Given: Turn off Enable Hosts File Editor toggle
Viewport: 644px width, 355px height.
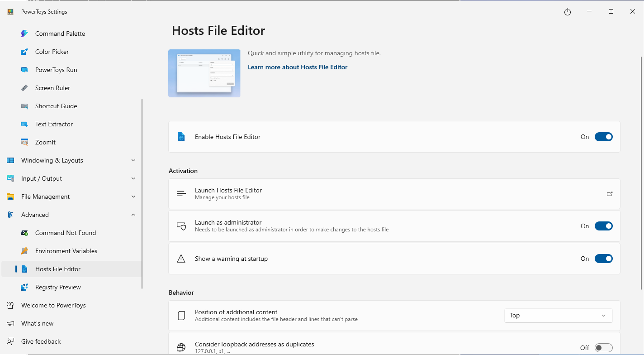Looking at the screenshot, I should [x=604, y=137].
